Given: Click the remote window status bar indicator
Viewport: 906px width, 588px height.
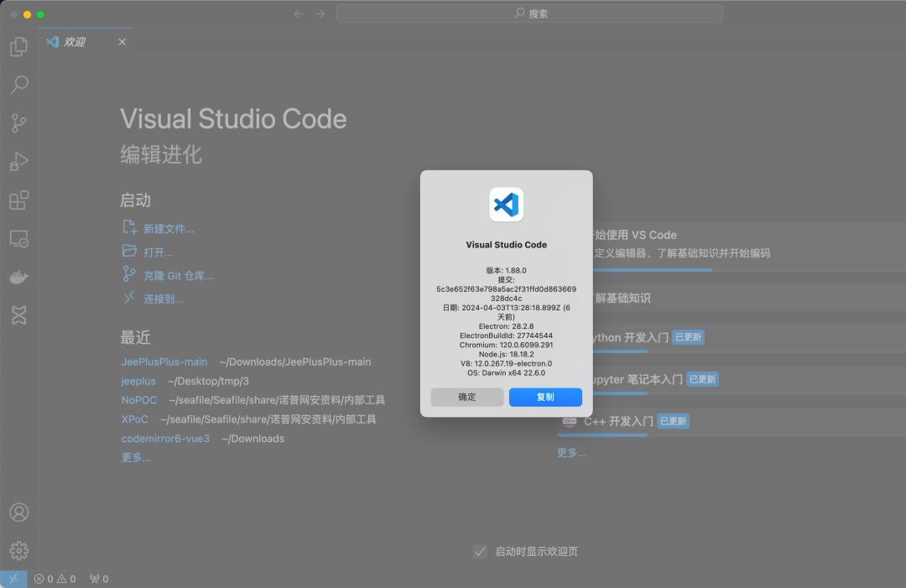Looking at the screenshot, I should pos(13,579).
